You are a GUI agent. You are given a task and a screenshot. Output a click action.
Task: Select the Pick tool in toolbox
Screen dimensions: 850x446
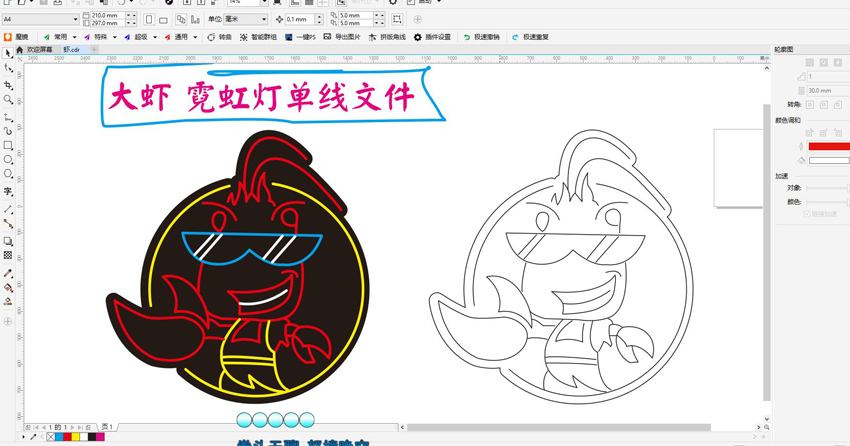pos(8,53)
